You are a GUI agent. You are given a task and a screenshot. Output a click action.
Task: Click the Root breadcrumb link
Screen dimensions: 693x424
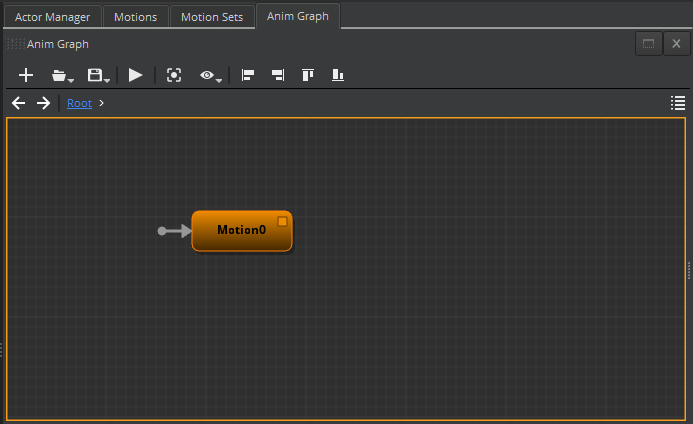coord(79,103)
